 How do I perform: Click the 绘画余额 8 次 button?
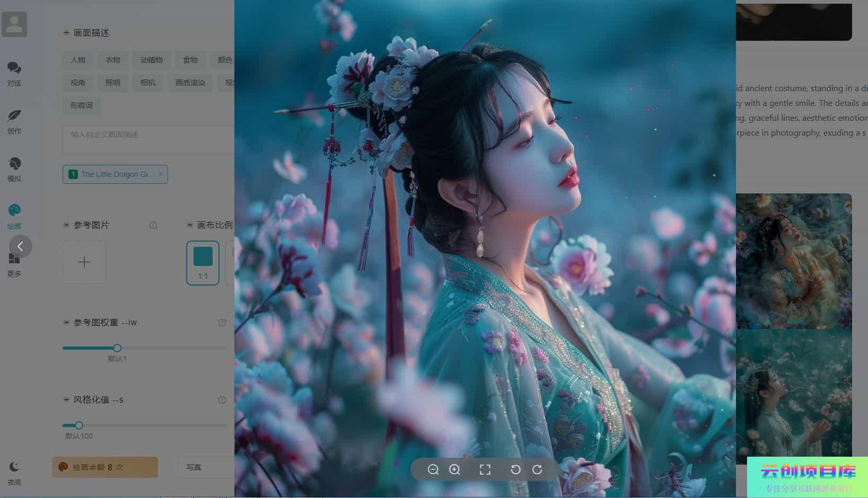[105, 467]
